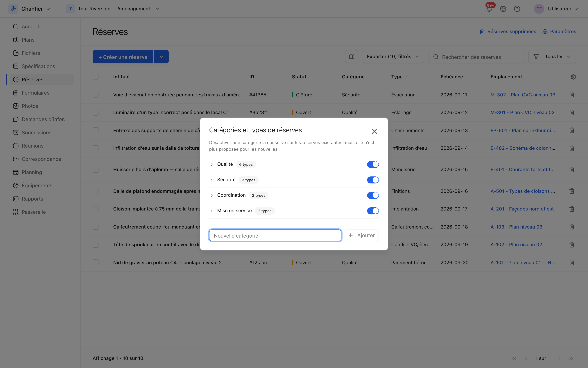Open Paramètres link
Viewport: 588px width, 368px height.
pyautogui.click(x=559, y=31)
